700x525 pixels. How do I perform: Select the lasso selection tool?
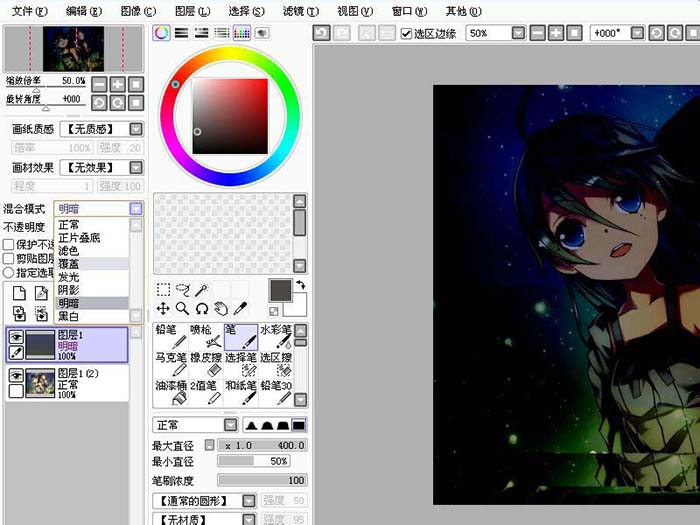pyautogui.click(x=183, y=290)
